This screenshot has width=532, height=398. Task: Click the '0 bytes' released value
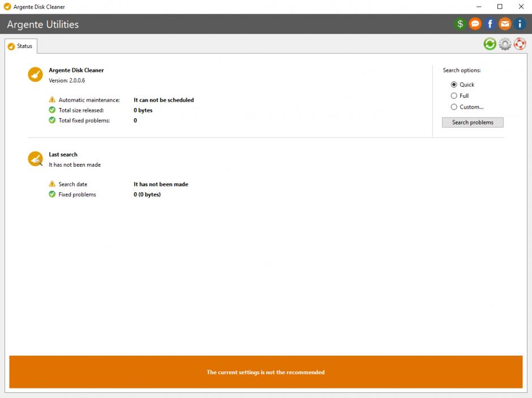point(143,110)
